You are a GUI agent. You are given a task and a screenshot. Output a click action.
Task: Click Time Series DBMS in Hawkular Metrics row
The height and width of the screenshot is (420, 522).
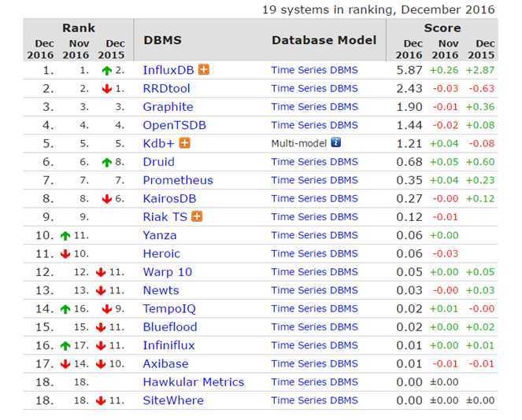[315, 382]
